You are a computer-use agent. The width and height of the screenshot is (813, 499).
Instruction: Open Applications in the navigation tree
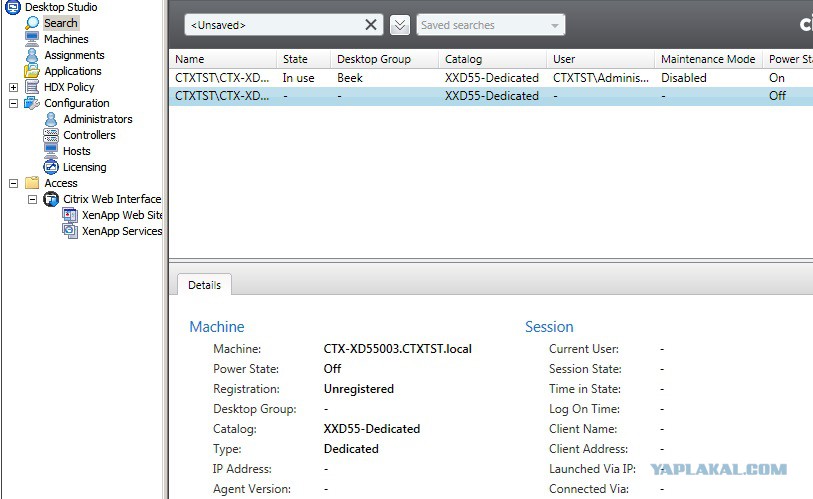point(73,71)
